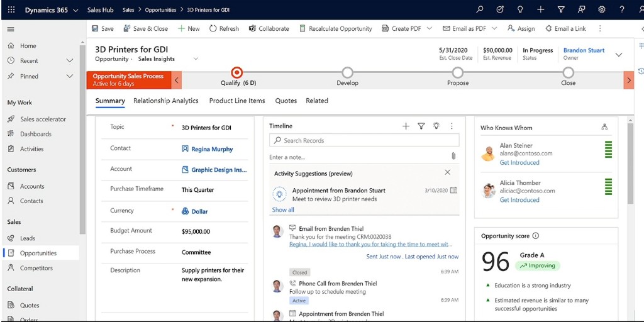
Task: Click the help question mark icon
Action: click(622, 9)
